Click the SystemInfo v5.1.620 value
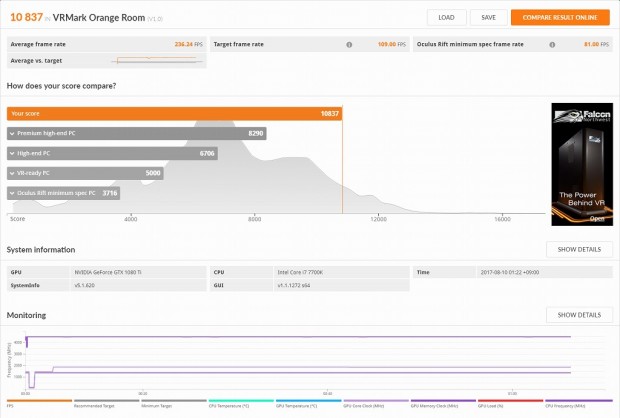This screenshot has width=620, height=418. tap(85, 285)
